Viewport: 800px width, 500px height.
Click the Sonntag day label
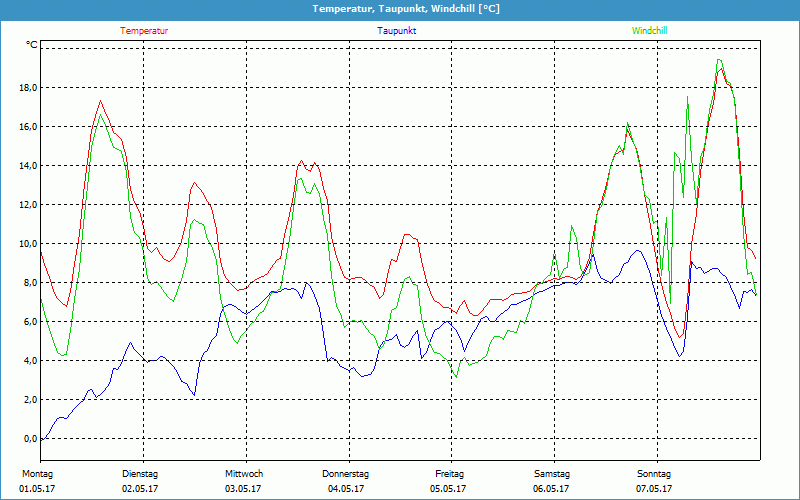point(654,474)
